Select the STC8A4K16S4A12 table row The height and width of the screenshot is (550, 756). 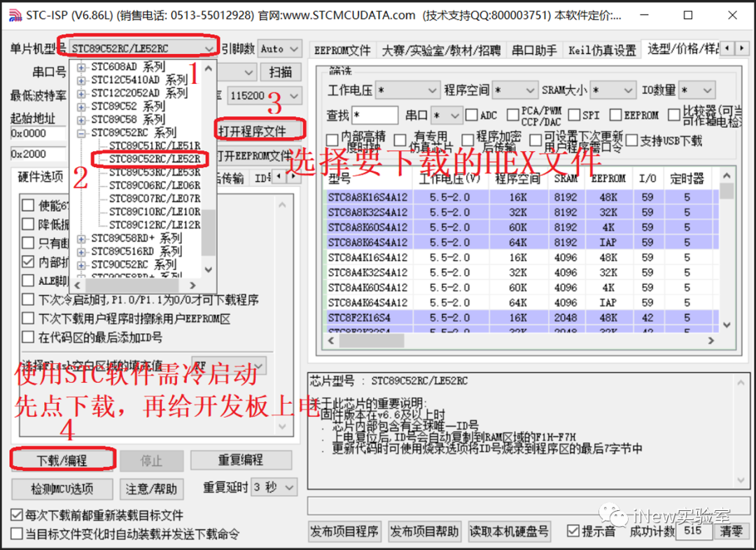click(x=522, y=258)
